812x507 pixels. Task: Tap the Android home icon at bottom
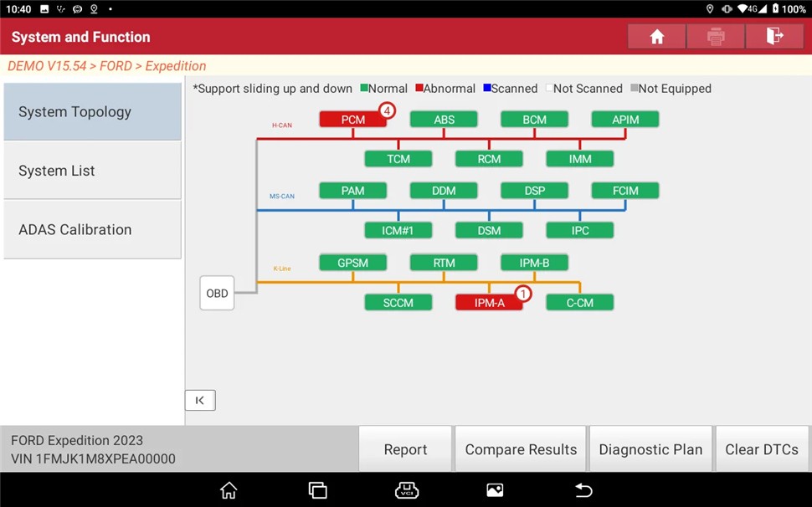point(229,489)
